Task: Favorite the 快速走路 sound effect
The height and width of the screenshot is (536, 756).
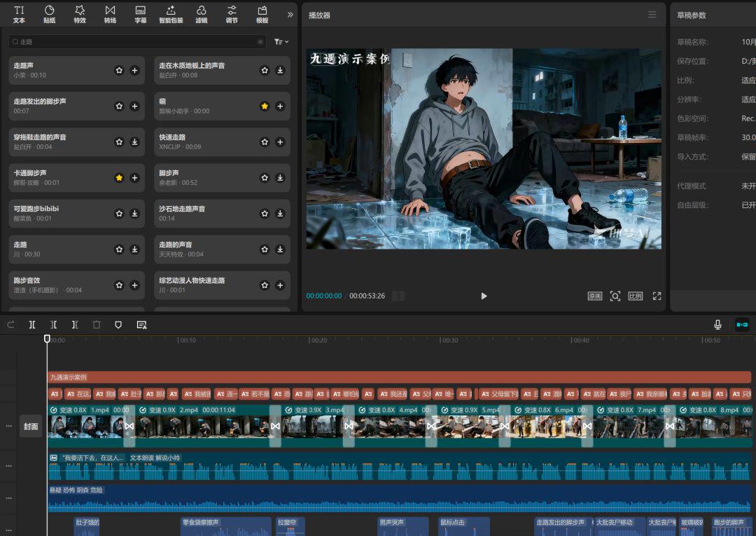Action: pyautogui.click(x=265, y=142)
